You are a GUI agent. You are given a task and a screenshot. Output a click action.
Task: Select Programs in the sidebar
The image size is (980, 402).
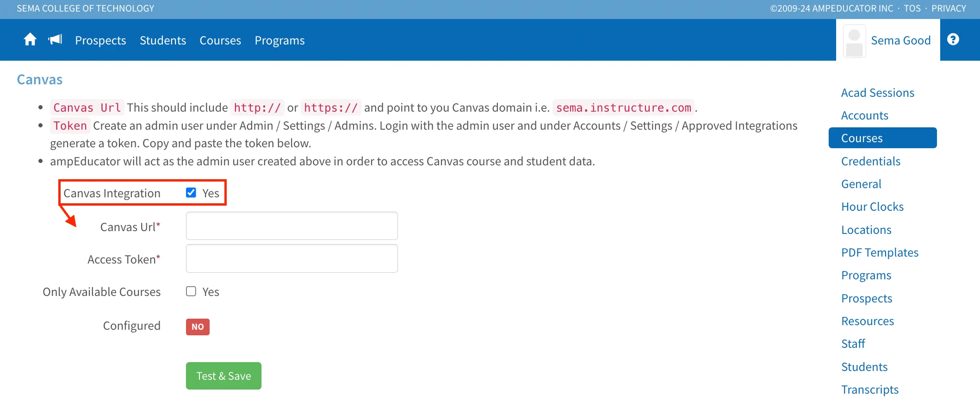point(866,275)
